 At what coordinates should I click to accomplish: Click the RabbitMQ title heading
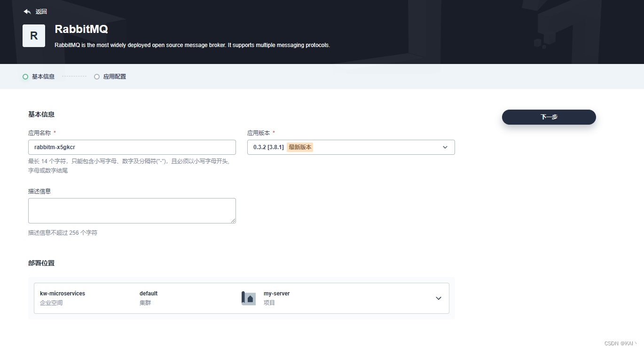coord(81,29)
